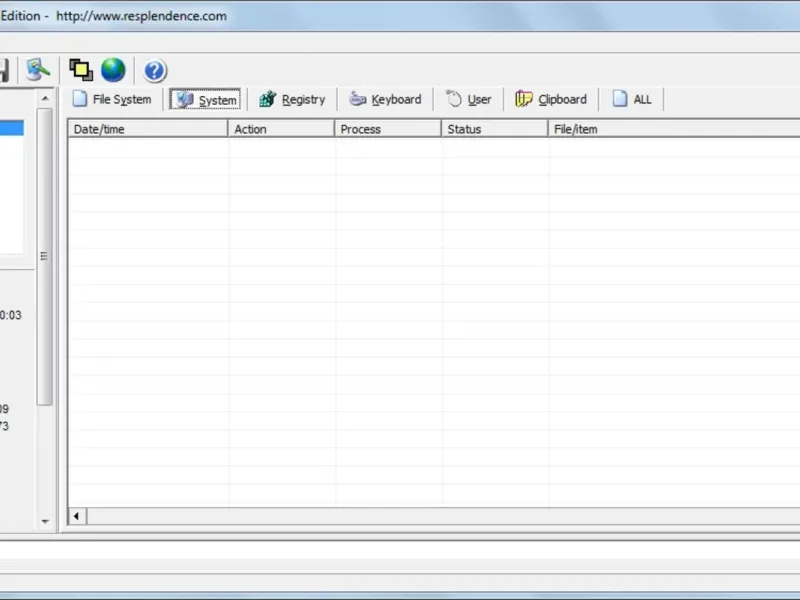Show the Clipboard tab

[x=551, y=99]
